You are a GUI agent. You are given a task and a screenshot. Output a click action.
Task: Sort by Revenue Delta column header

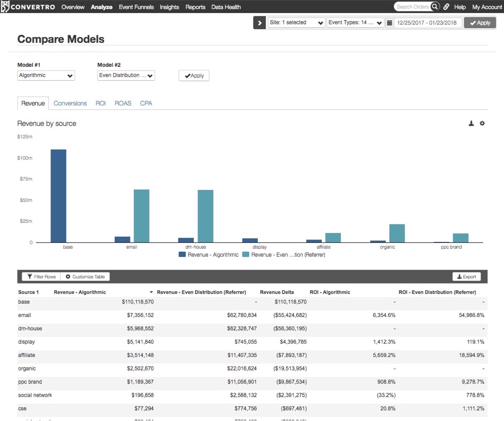pos(277,292)
